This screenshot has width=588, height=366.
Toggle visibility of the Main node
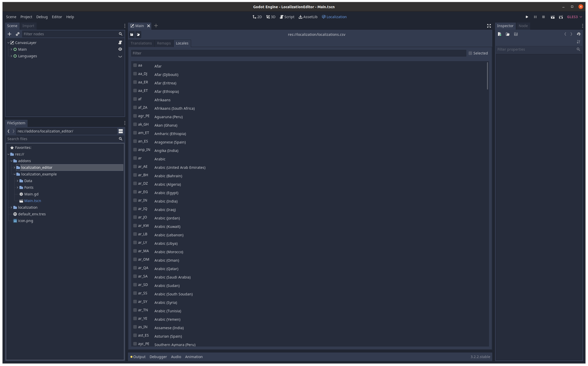coord(120,49)
